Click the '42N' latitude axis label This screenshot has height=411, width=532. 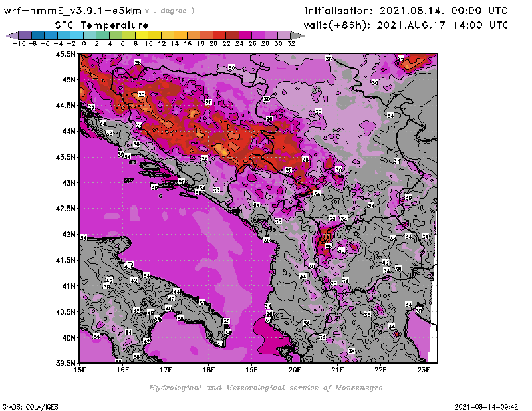pos(69,234)
